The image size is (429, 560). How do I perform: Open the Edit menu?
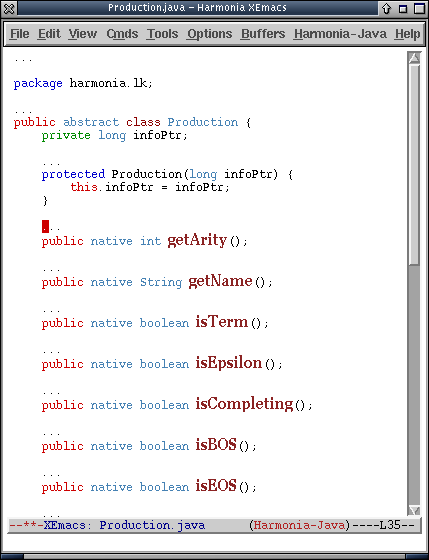(x=49, y=34)
